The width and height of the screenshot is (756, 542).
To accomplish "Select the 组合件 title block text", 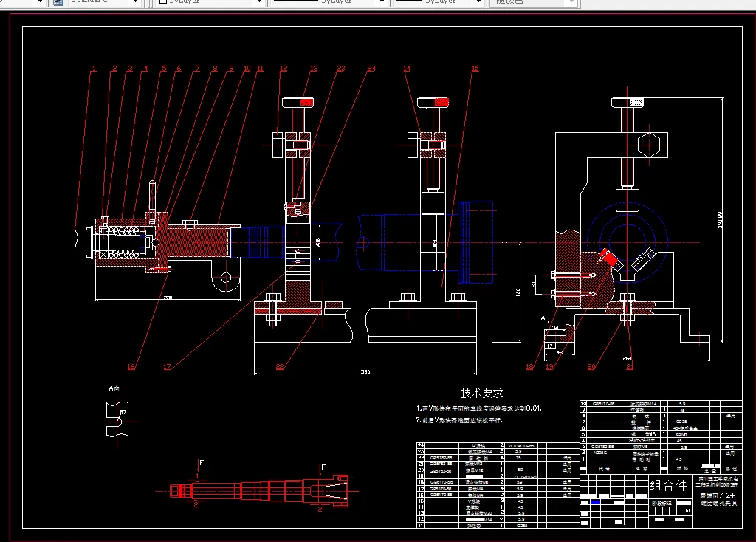I will point(668,486).
